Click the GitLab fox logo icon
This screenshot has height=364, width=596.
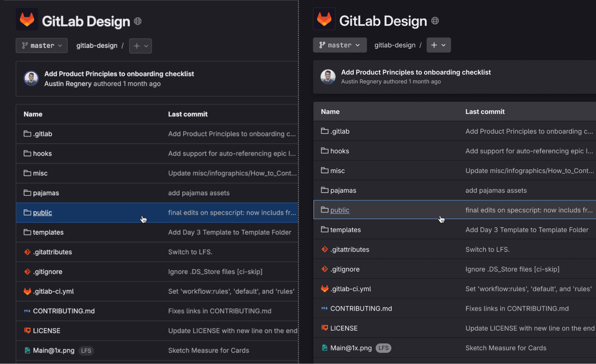(x=27, y=19)
